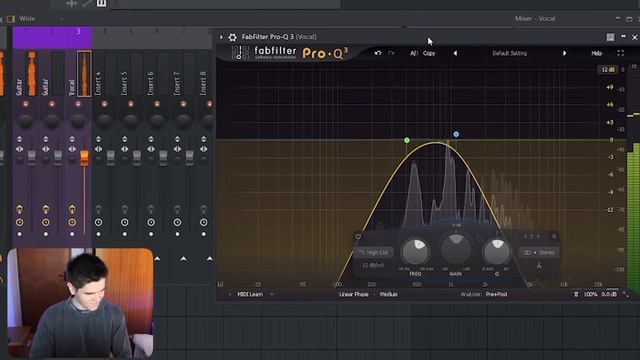Toggle Vocal track FX enable switch
The width and height of the screenshot is (640, 360).
tap(72, 209)
